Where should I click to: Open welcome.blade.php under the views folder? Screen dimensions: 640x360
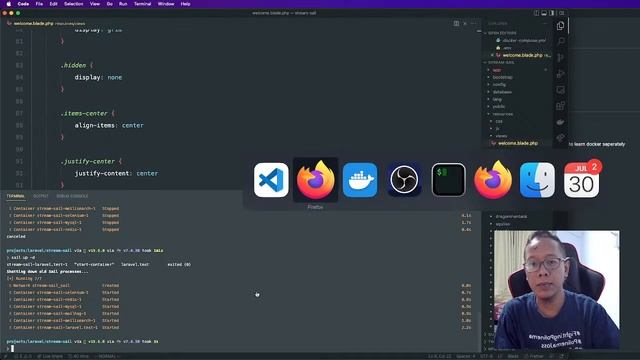pyautogui.click(x=518, y=143)
